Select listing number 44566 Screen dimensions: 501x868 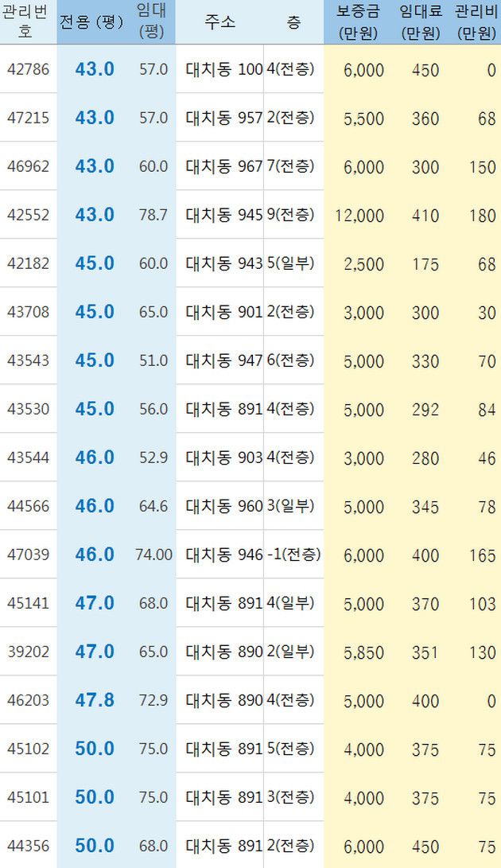(29, 506)
